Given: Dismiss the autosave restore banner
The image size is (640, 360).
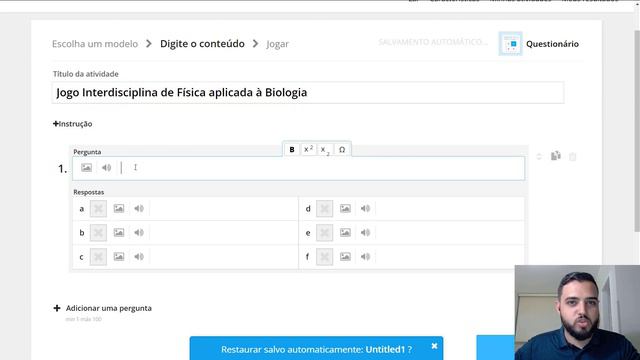Looking at the screenshot, I should [x=434, y=346].
